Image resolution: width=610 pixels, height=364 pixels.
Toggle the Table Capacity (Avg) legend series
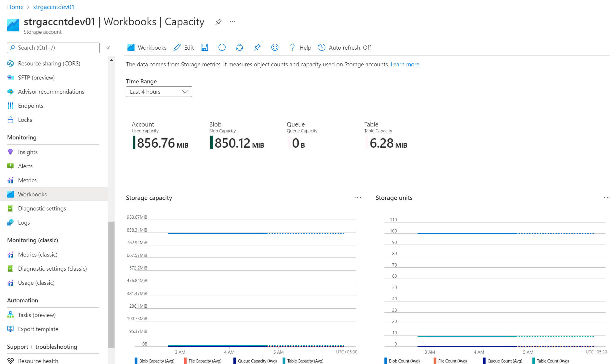pyautogui.click(x=305, y=361)
